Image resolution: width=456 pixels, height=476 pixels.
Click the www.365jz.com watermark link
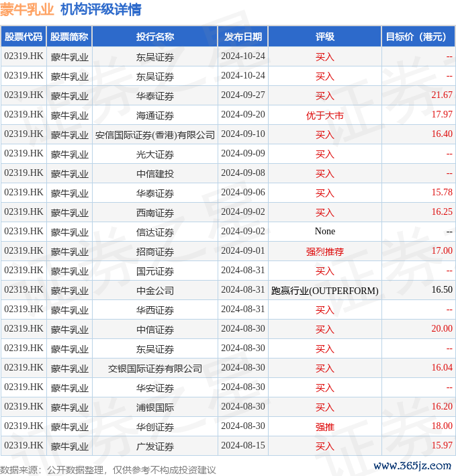click(x=412, y=466)
